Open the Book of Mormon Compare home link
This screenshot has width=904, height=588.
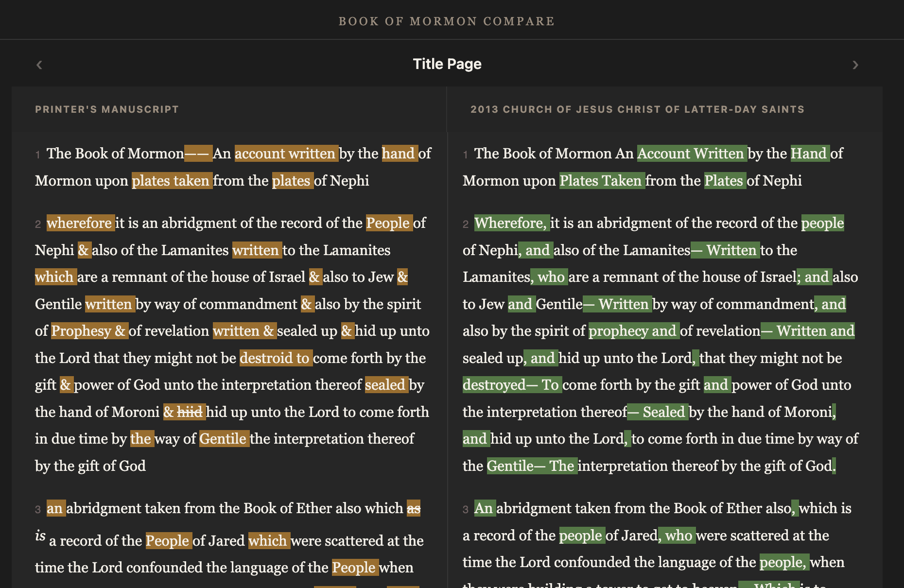point(447,21)
